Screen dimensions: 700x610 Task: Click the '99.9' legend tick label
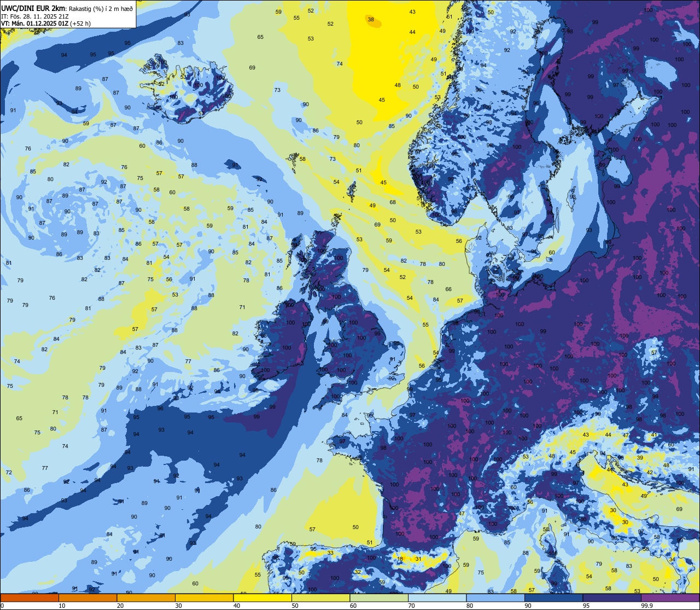pos(646,606)
